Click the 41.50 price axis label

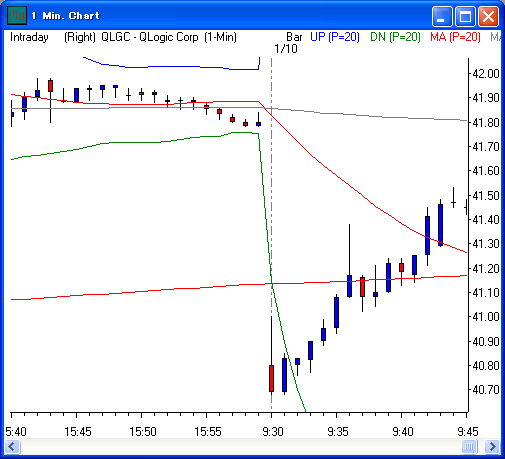(x=486, y=195)
